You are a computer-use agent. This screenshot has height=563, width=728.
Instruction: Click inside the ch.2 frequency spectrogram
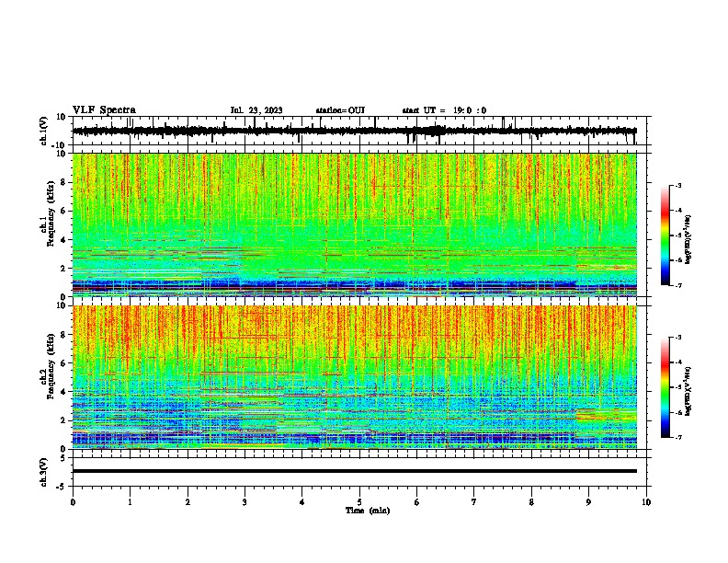[x=355, y=377]
